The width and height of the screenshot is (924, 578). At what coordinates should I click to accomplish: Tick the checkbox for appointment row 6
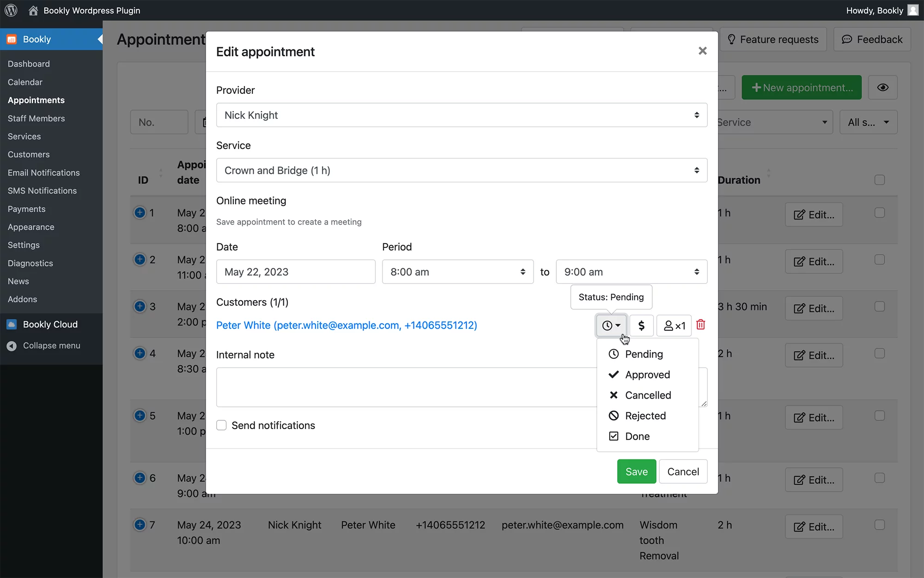[x=880, y=477]
